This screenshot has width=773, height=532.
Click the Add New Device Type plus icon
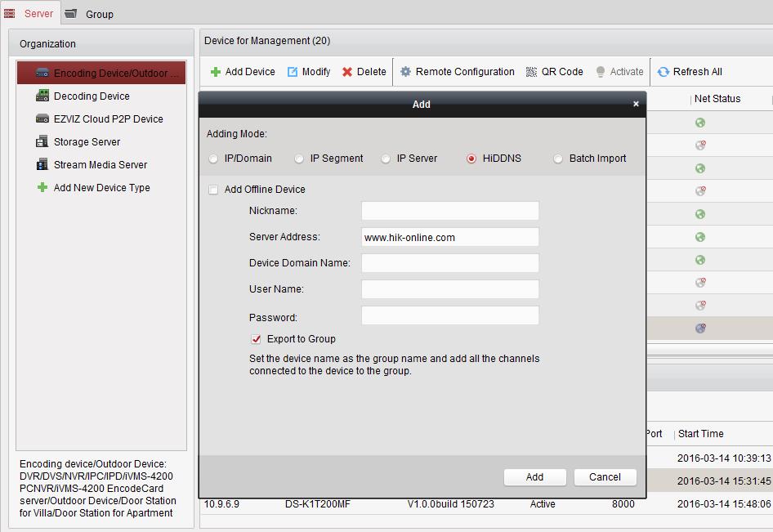tap(42, 188)
